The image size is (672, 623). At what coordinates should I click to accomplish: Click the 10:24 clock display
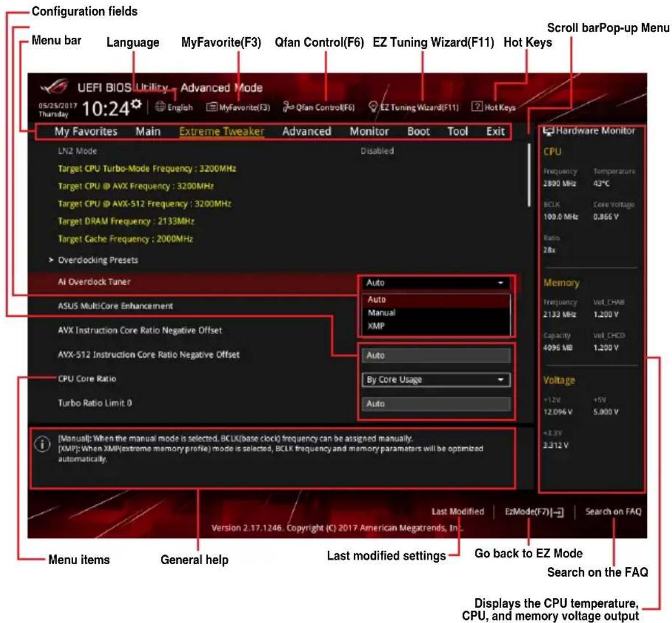pos(106,108)
